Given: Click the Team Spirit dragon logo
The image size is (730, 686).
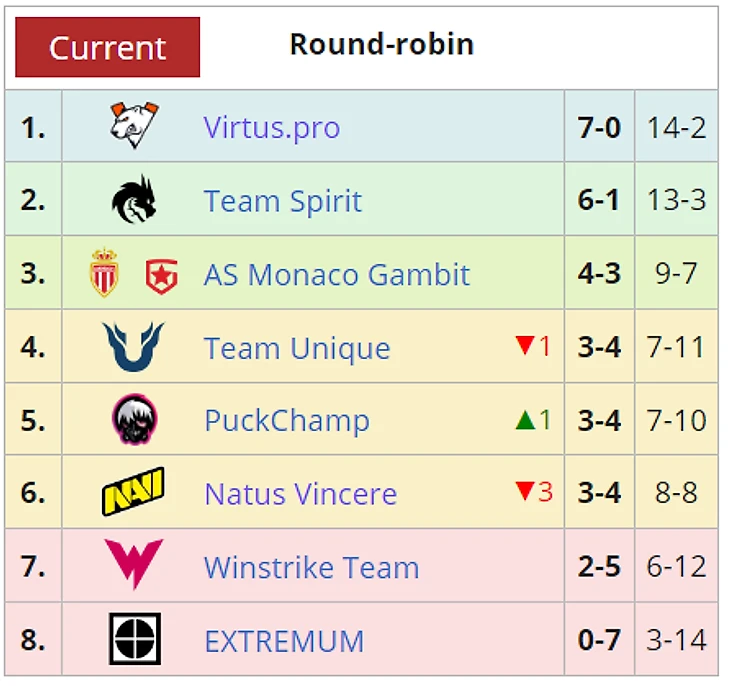Looking at the screenshot, I should click(134, 199).
